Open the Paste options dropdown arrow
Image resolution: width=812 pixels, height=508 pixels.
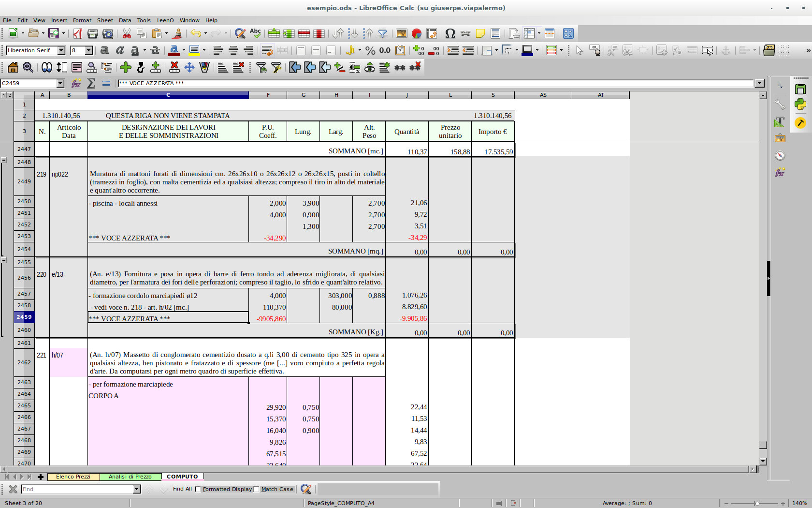(166, 33)
